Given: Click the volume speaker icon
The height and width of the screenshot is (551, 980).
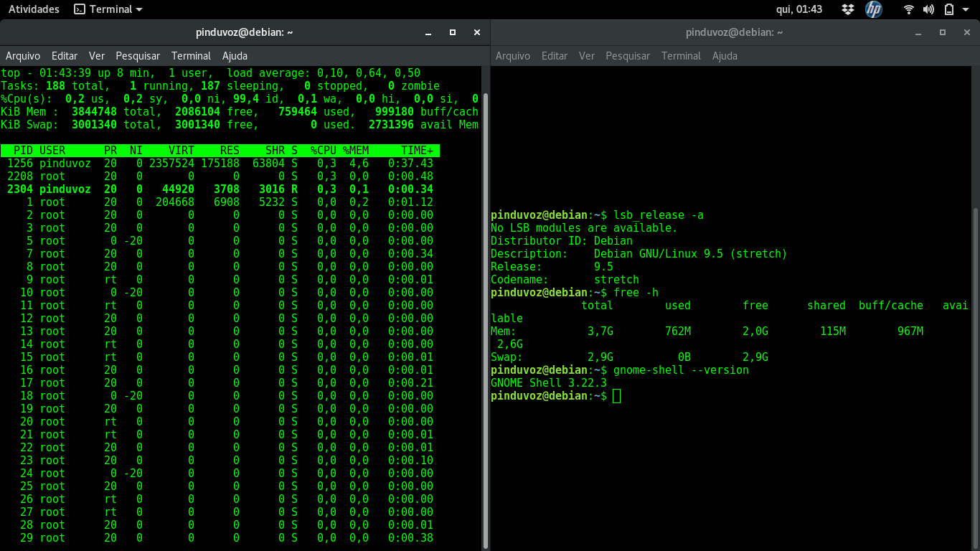Looking at the screenshot, I should (x=928, y=9).
